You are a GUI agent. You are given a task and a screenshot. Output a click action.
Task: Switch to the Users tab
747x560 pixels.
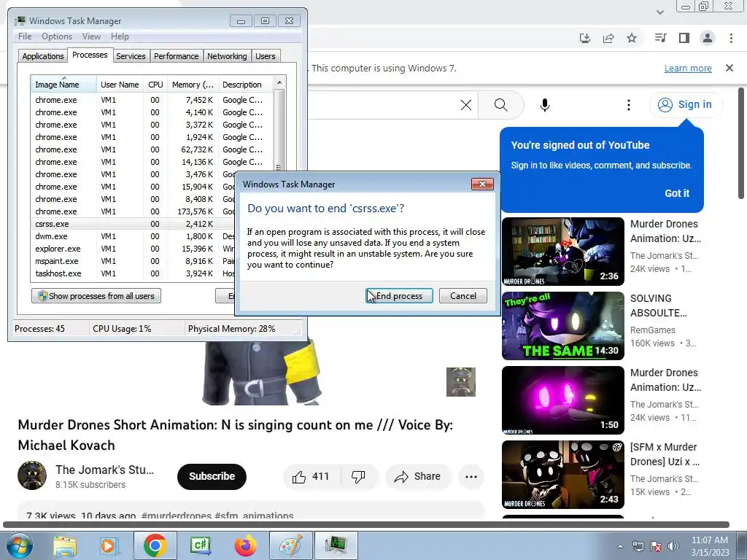tap(265, 56)
